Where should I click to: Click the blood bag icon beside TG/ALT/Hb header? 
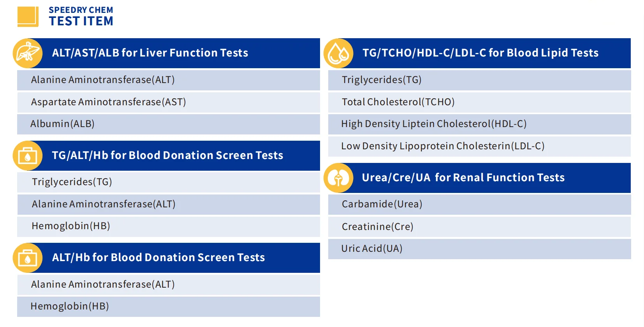click(x=28, y=156)
